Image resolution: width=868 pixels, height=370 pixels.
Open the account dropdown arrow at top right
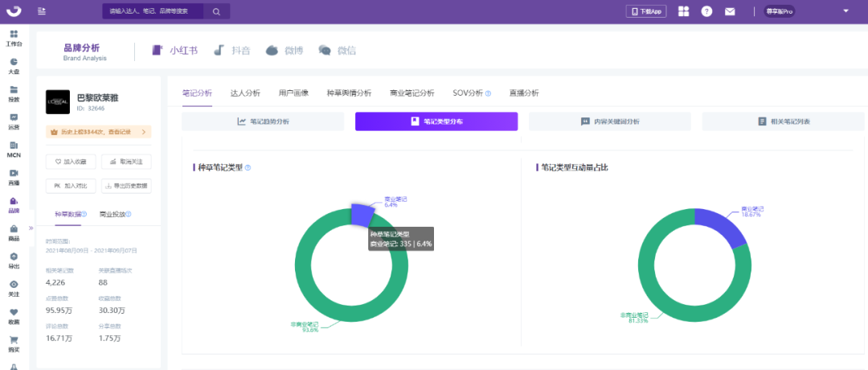pos(845,11)
